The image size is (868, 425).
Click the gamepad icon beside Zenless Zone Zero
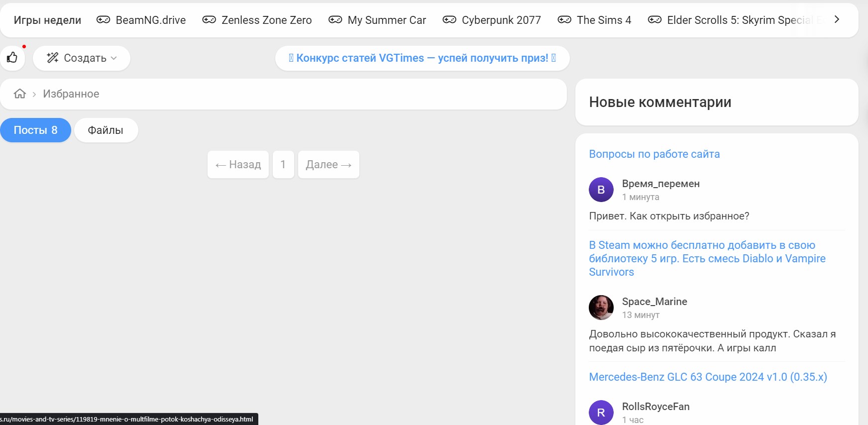(209, 20)
